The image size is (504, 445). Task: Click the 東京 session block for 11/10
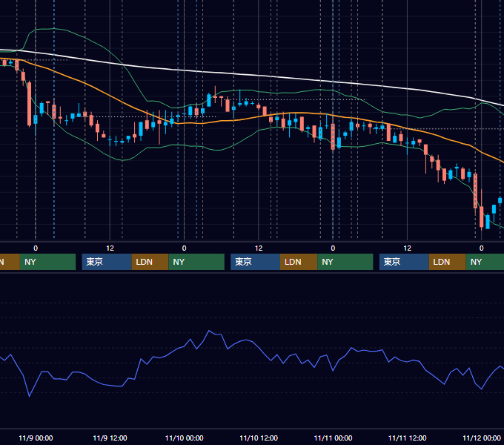pyautogui.click(x=255, y=262)
